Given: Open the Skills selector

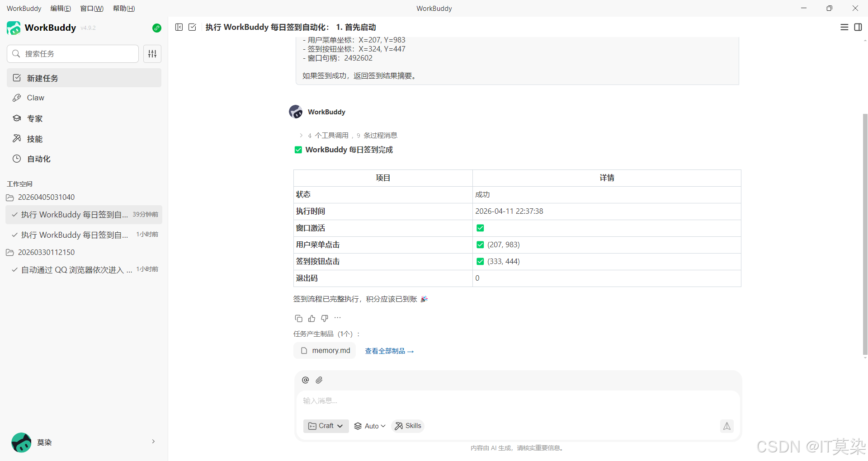Looking at the screenshot, I should [x=408, y=426].
